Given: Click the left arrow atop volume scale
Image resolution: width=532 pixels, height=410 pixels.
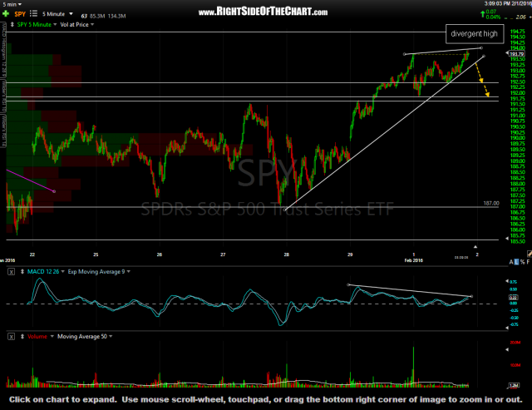Looking at the screenshot, I should tap(507, 349).
